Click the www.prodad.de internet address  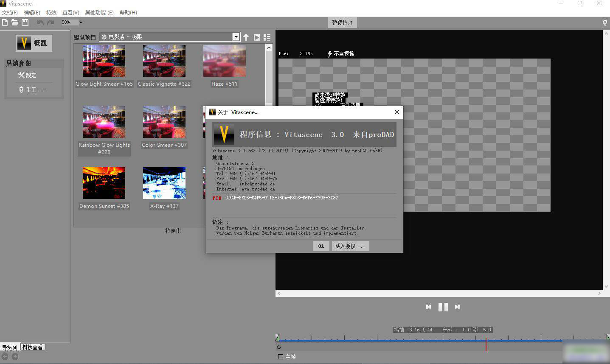[x=258, y=189]
